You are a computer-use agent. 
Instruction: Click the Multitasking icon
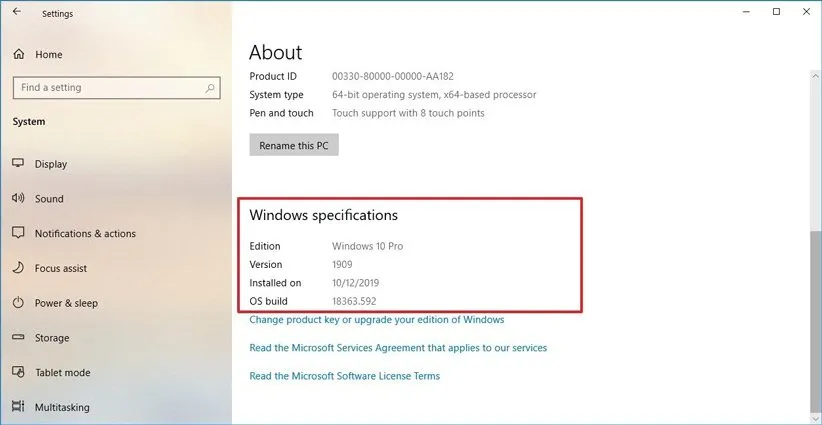coord(18,407)
